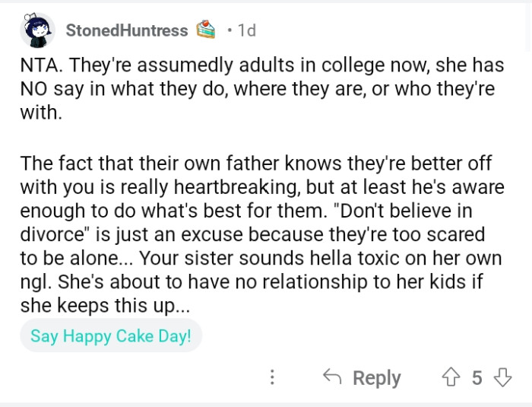
Task: Open the comment's three-dot options menu
Action: (x=273, y=377)
